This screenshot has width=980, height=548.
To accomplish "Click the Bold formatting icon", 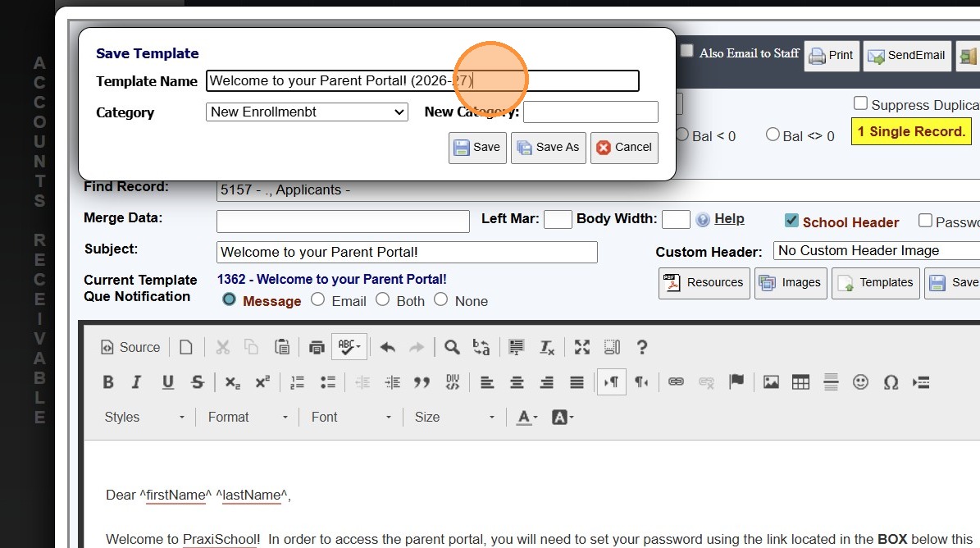I will [108, 382].
